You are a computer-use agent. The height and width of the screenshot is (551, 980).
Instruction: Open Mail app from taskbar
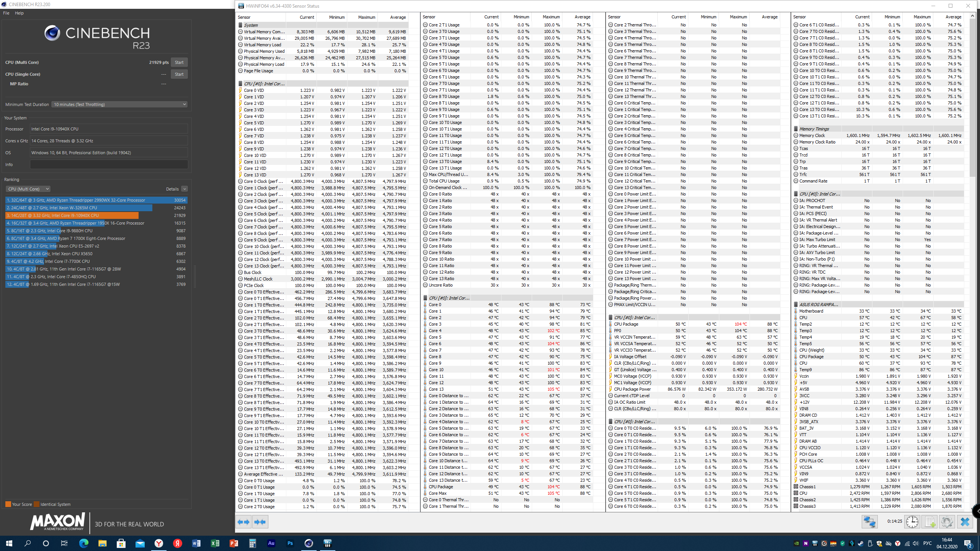point(140,543)
